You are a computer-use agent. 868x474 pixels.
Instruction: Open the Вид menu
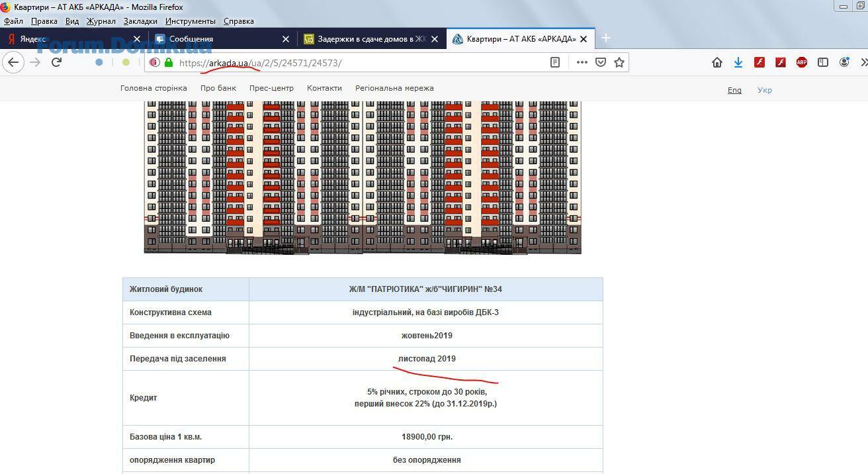coord(72,21)
